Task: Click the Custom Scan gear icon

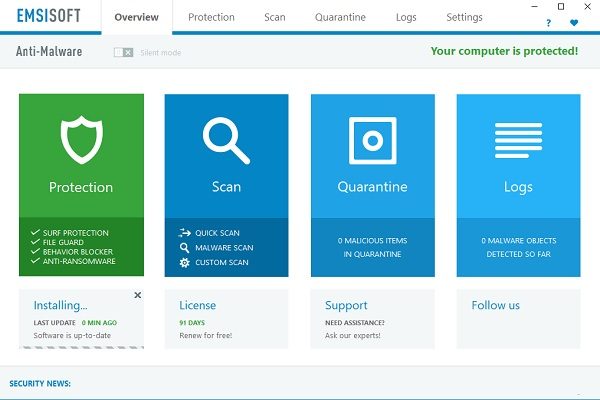Action: pyautogui.click(x=184, y=262)
